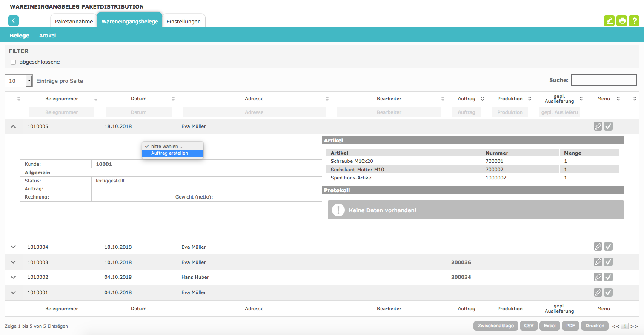The height and width of the screenshot is (335, 644).
Task: Expand details of row 1010002
Action: tap(13, 277)
